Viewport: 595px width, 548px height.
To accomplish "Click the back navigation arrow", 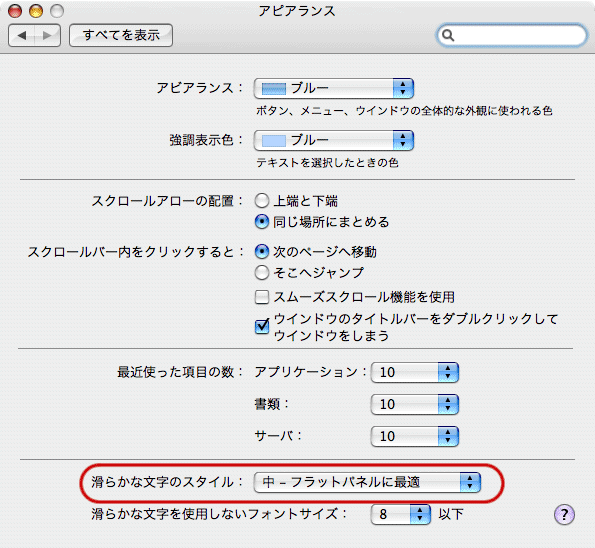I will click(x=21, y=36).
